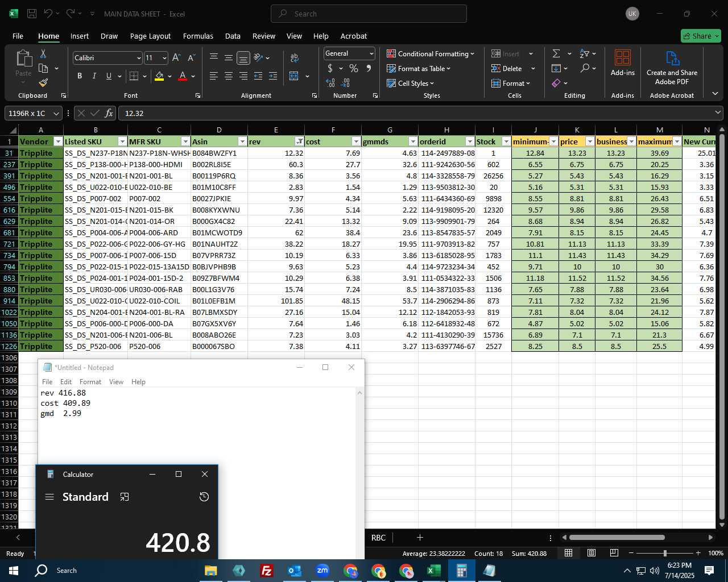Open the General number format dropdown
The height and width of the screenshot is (582, 728).
point(371,53)
